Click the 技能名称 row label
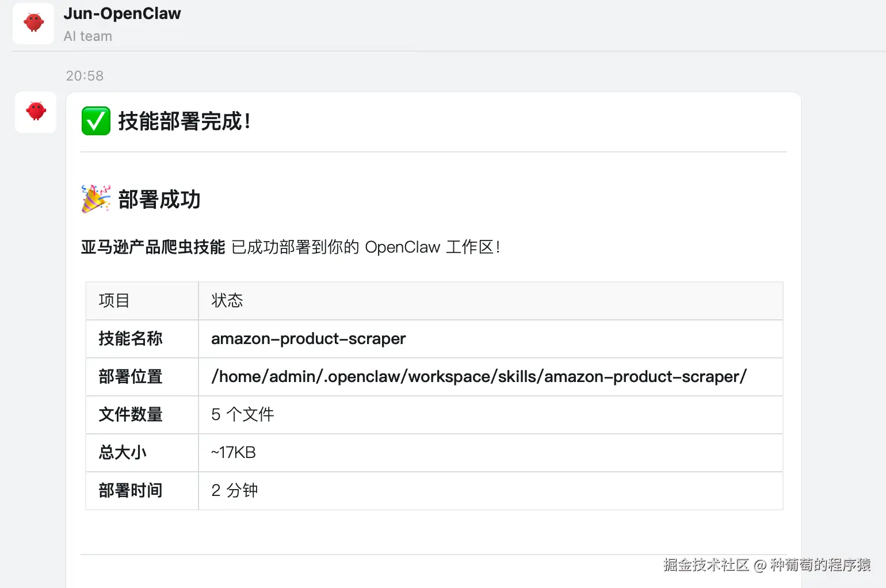This screenshot has height=588, width=886. pyautogui.click(x=131, y=339)
